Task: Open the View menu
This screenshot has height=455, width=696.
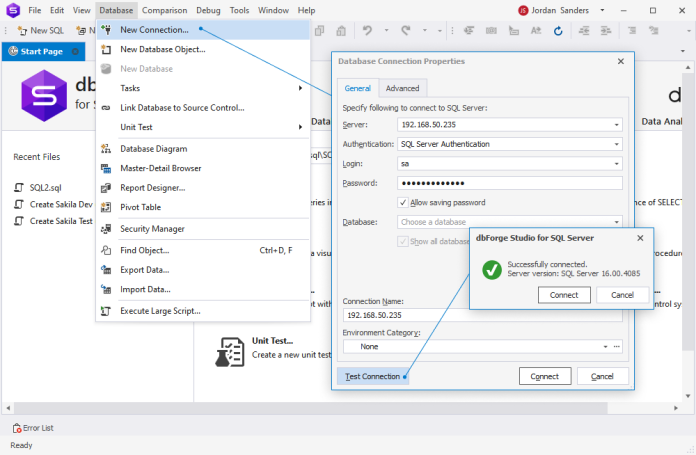Action: point(82,10)
